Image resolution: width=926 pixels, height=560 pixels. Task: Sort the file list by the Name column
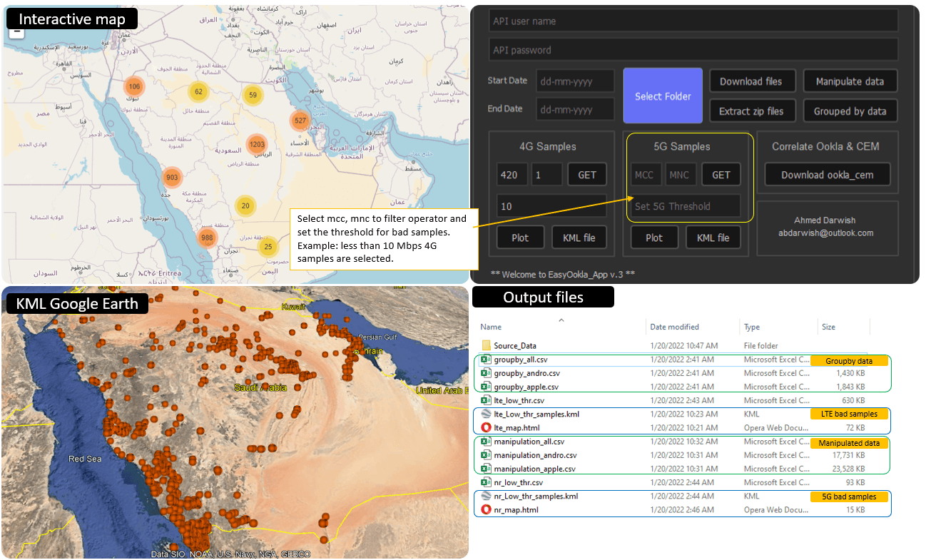pos(490,327)
